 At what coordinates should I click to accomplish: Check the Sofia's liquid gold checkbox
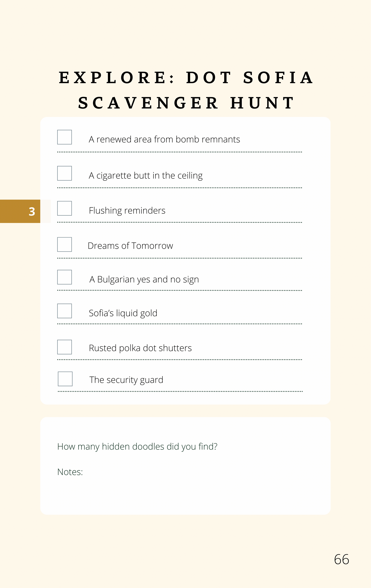click(x=64, y=311)
